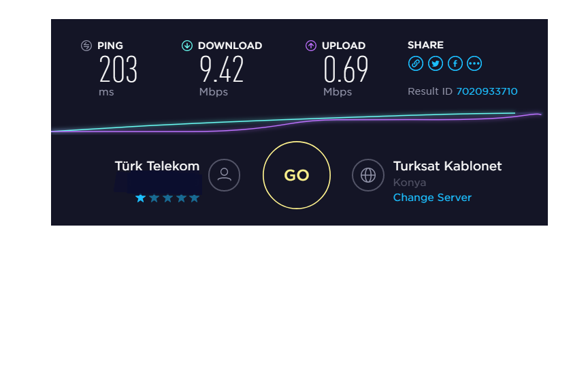Rate Türk Telekom one star
Image resolution: width=588 pixels, height=368 pixels.
click(140, 198)
